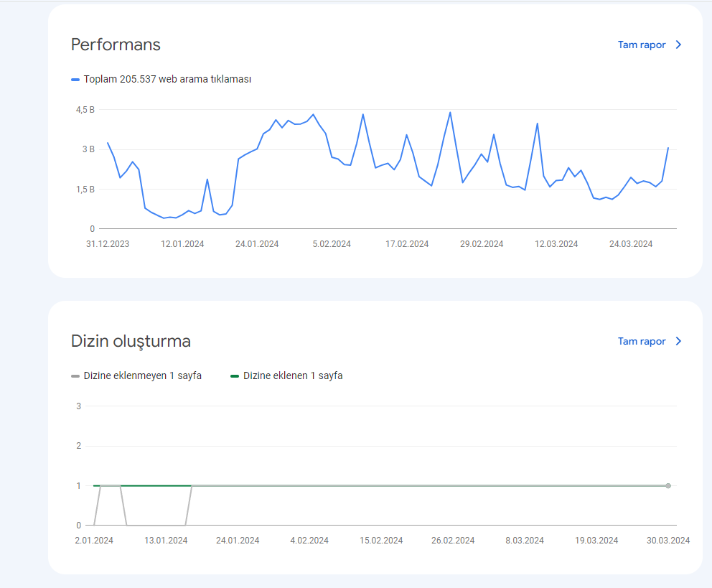
Task: Open the Dizin oluşturma Tam rapor link
Action: pyautogui.click(x=641, y=342)
